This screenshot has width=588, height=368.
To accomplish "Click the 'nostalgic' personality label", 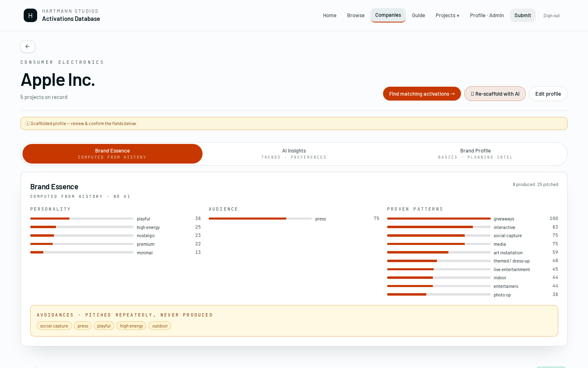I will pyautogui.click(x=146, y=236).
